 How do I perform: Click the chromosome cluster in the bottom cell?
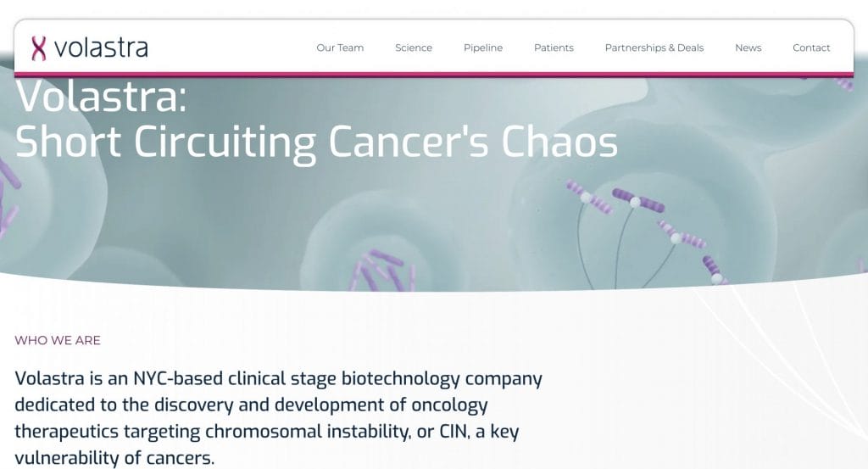pos(383,270)
